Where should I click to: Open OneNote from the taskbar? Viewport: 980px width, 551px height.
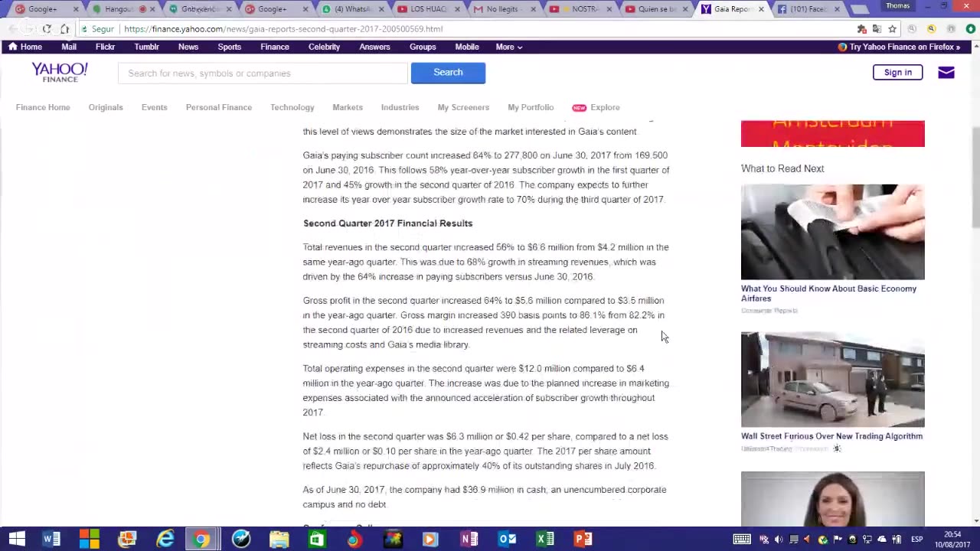[x=469, y=539]
